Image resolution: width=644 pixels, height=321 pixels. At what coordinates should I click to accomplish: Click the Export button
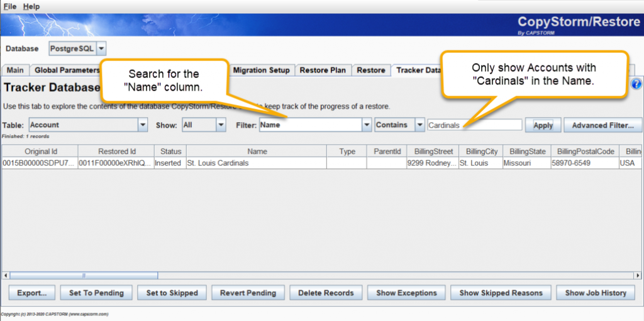pyautogui.click(x=31, y=293)
